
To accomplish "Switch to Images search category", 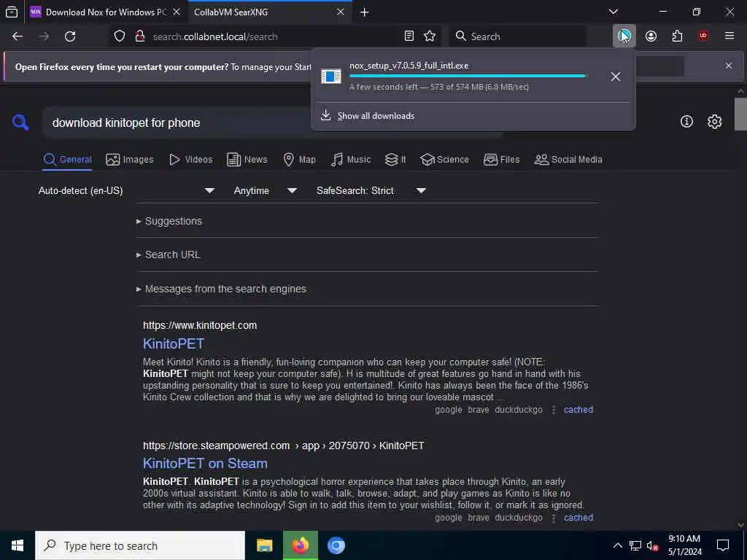I will tap(130, 160).
